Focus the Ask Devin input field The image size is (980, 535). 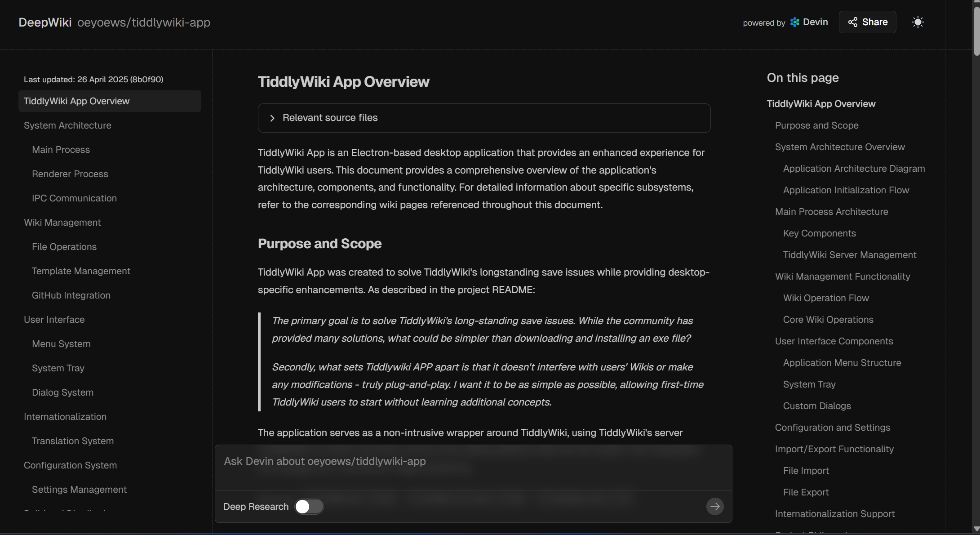[473, 468]
